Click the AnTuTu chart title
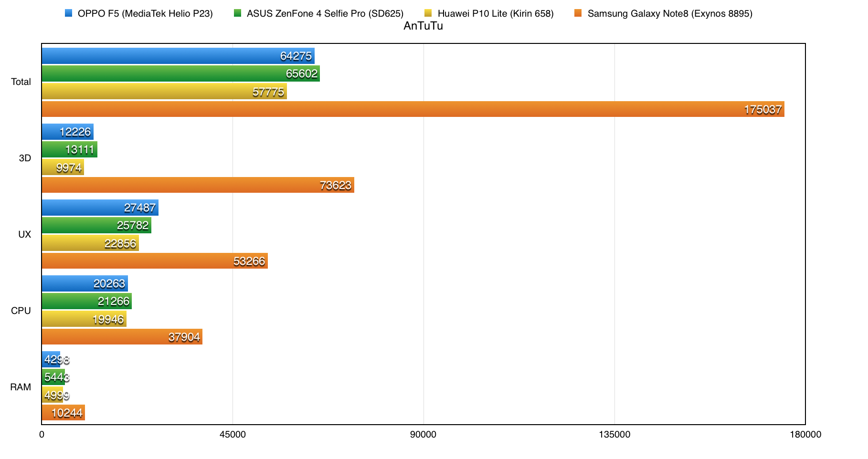Viewport: 868px width, 459px height. [423, 26]
